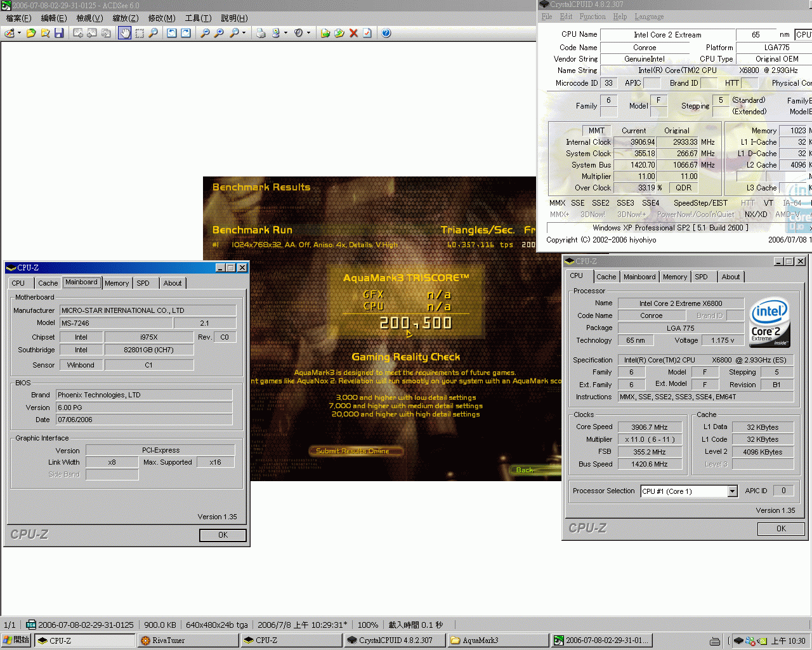Click the Intel Core 2 Extreme logo in CPU-Z

[770, 322]
